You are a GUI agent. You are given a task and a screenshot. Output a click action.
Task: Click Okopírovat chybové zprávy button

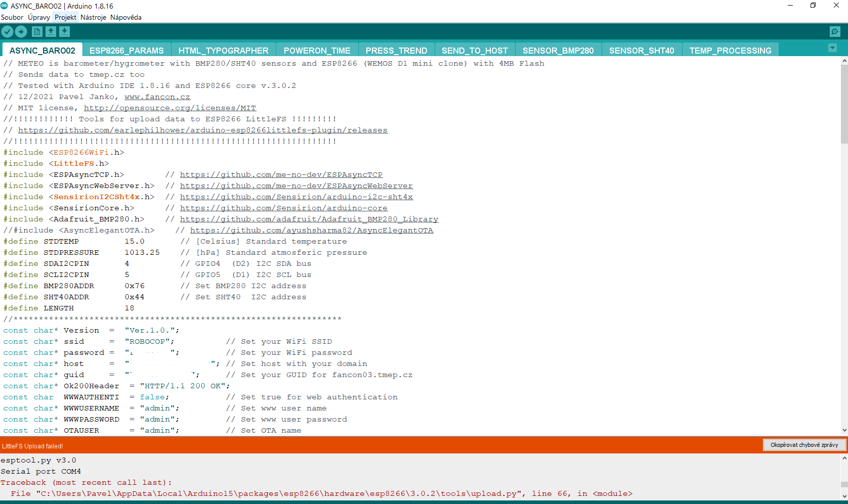point(804,445)
